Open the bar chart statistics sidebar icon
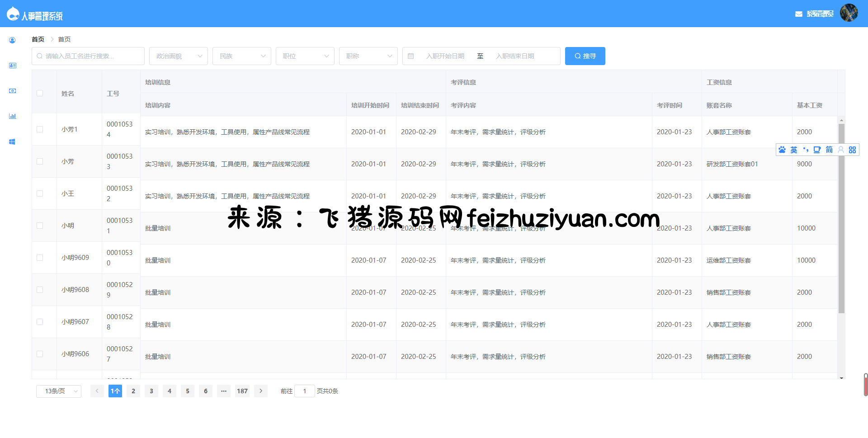The width and height of the screenshot is (868, 438). click(x=12, y=116)
